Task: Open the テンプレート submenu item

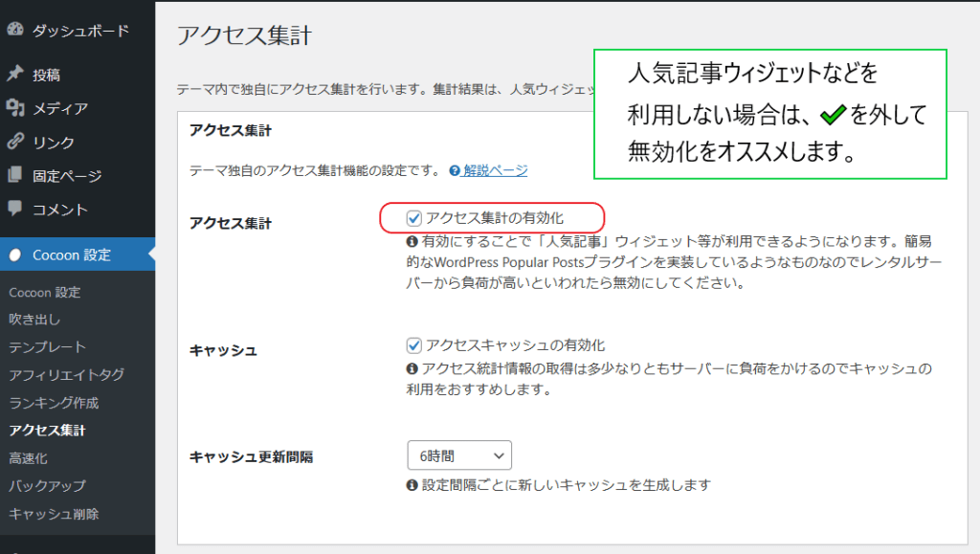Action: [x=47, y=347]
